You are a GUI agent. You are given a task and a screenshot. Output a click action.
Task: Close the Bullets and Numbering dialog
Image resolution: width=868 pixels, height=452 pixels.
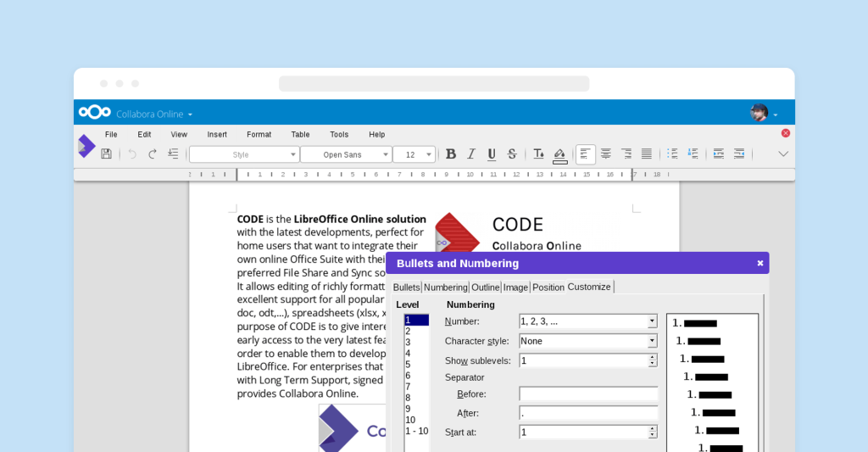click(x=759, y=263)
